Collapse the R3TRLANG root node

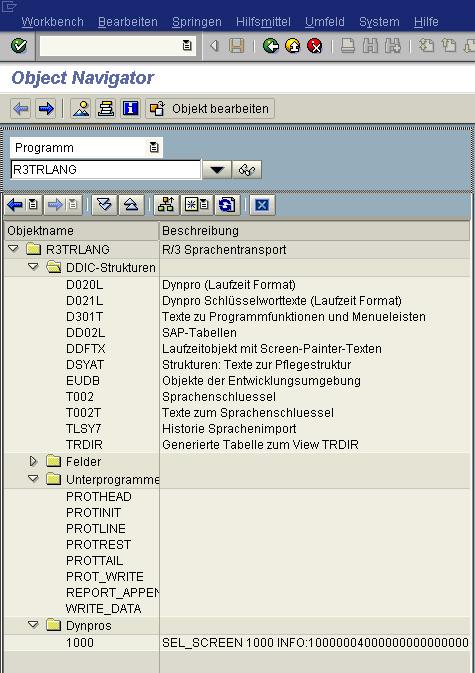coord(14,249)
